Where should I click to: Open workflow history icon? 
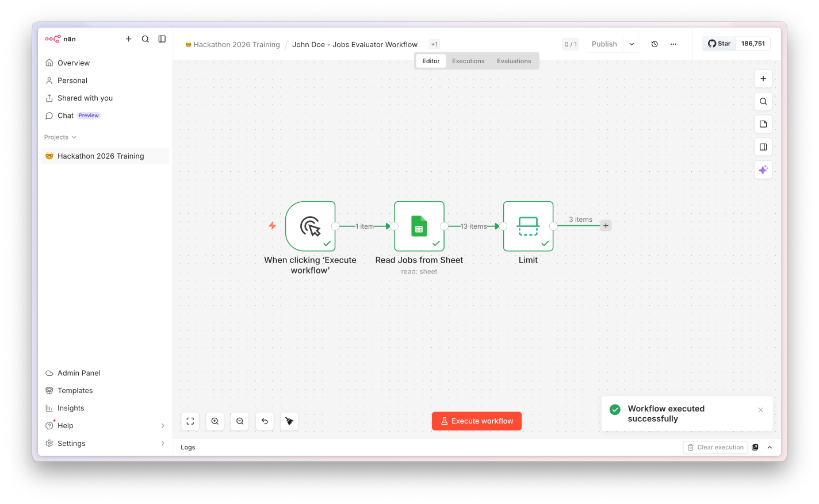[655, 44]
